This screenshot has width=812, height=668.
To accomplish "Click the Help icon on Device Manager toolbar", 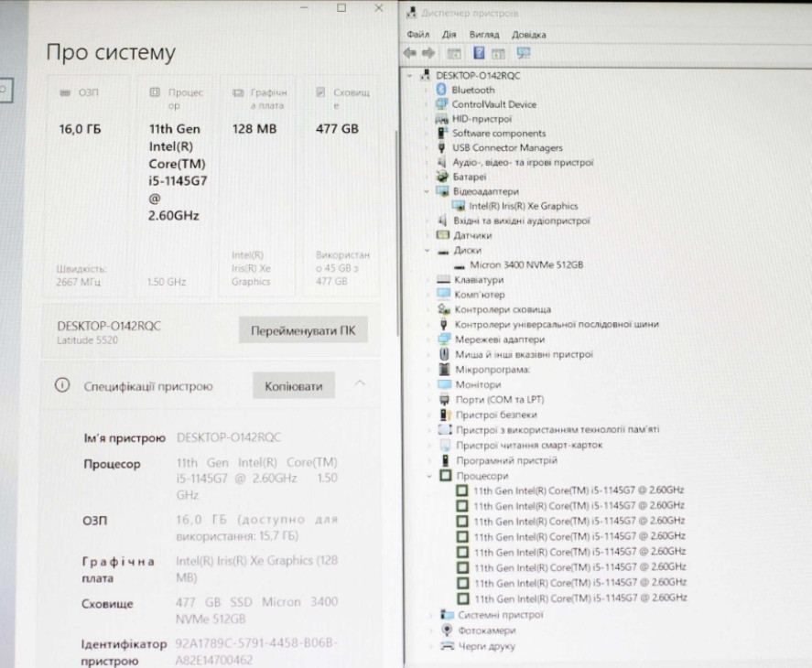I will [480, 51].
